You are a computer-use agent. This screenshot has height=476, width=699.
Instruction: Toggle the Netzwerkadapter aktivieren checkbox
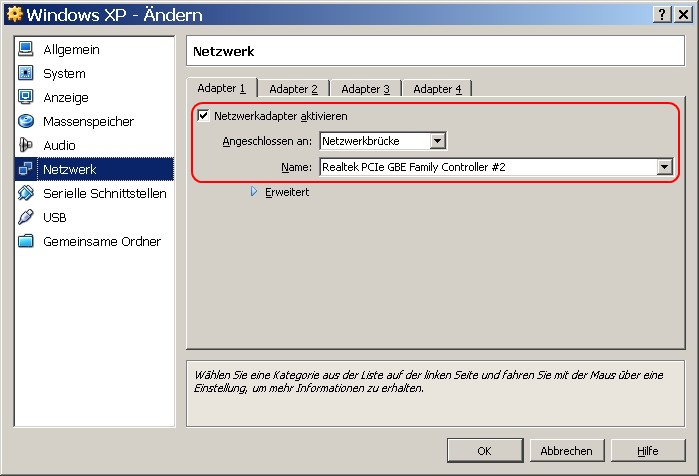point(203,116)
